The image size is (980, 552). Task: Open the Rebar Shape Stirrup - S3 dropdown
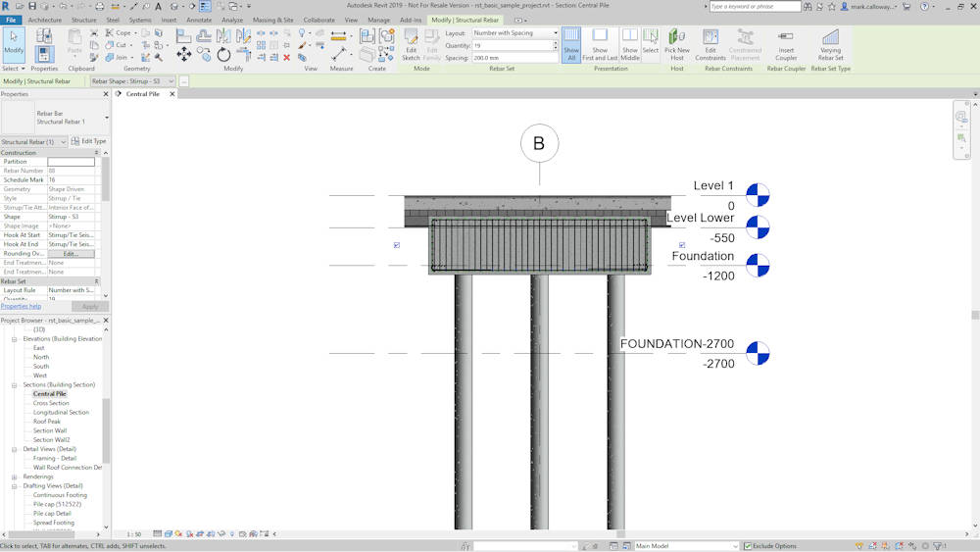coord(133,81)
